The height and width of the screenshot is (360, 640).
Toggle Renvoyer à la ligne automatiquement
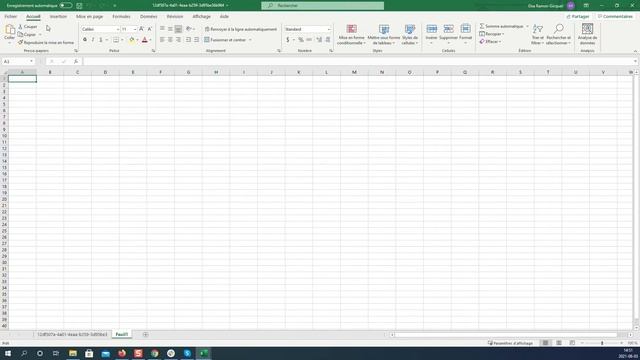coord(240,29)
